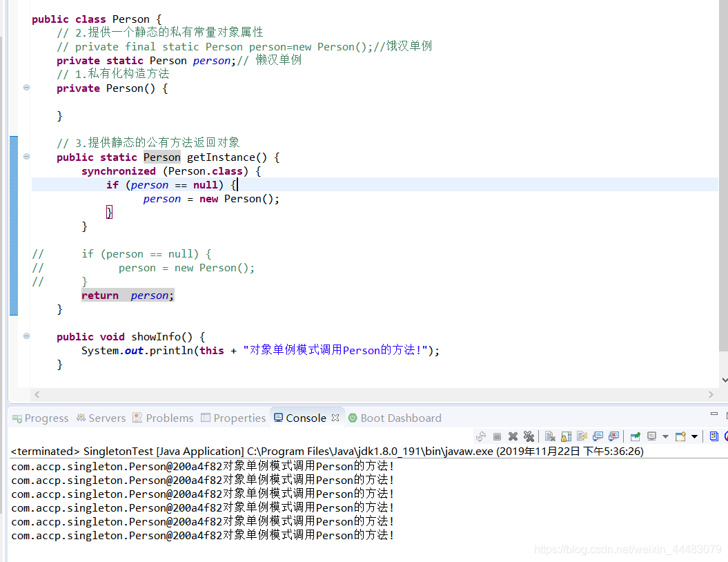
Task: Click the Progress tab icon
Action: [x=17, y=418]
